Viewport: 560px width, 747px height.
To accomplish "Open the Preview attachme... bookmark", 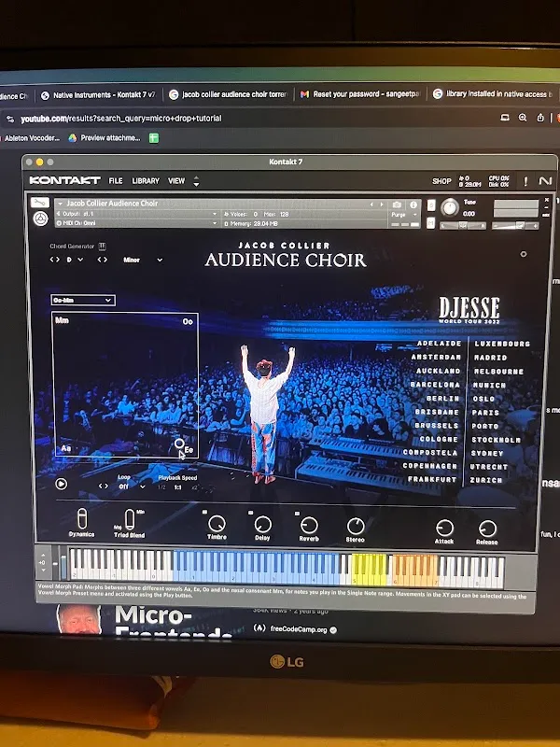I will [105, 138].
